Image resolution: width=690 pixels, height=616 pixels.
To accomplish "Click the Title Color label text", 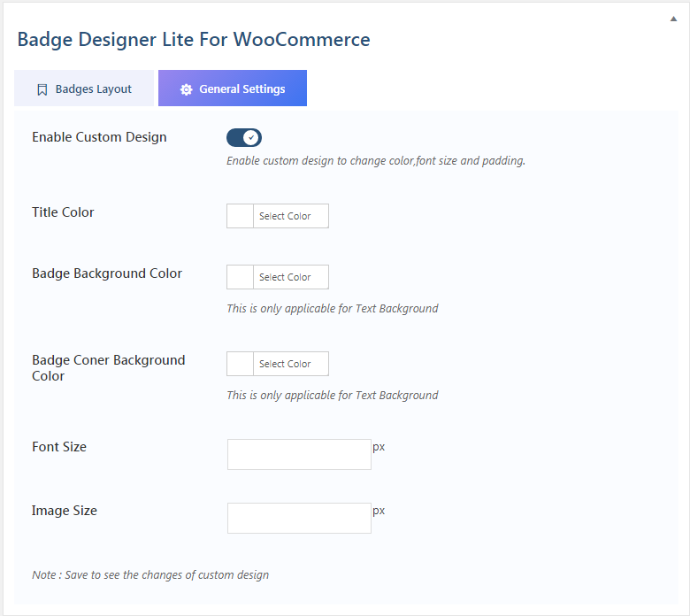I will tap(63, 212).
